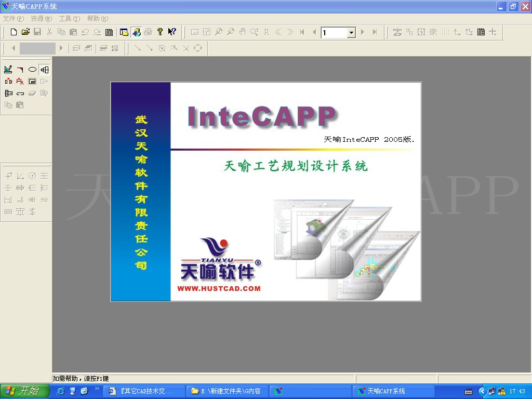Toggle the highlighted block-structure tool in left palette
The image size is (532, 399).
click(x=45, y=70)
